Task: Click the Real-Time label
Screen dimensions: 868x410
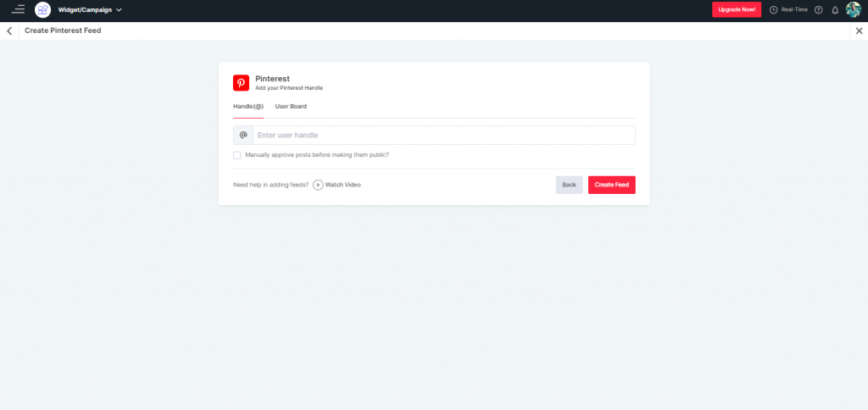Action: [794, 10]
